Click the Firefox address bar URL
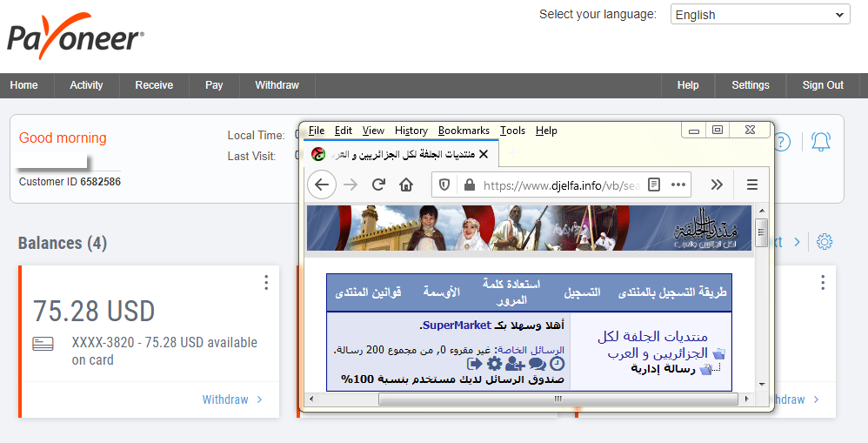 pos(561,185)
